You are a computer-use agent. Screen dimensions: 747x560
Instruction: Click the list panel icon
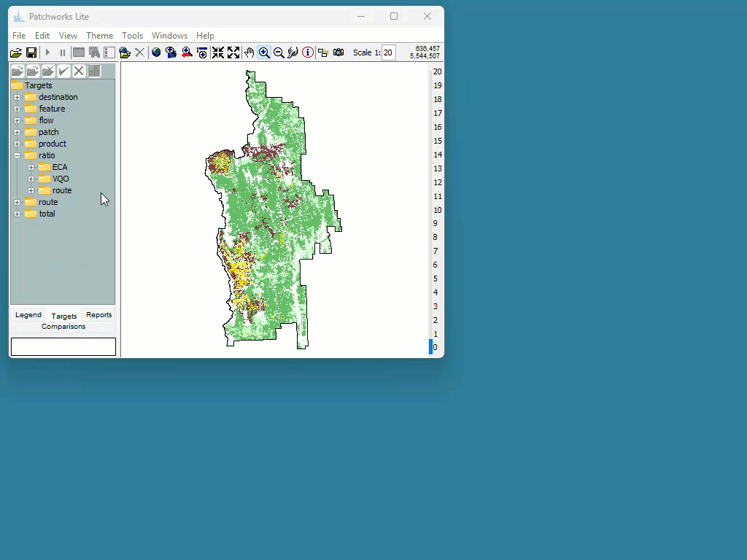[109, 52]
